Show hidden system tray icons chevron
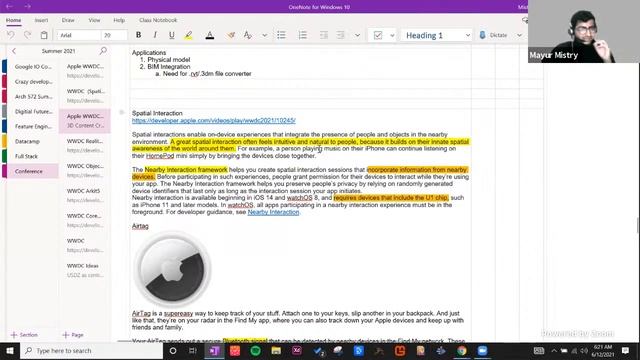This screenshot has width=640, height=360. [554, 351]
